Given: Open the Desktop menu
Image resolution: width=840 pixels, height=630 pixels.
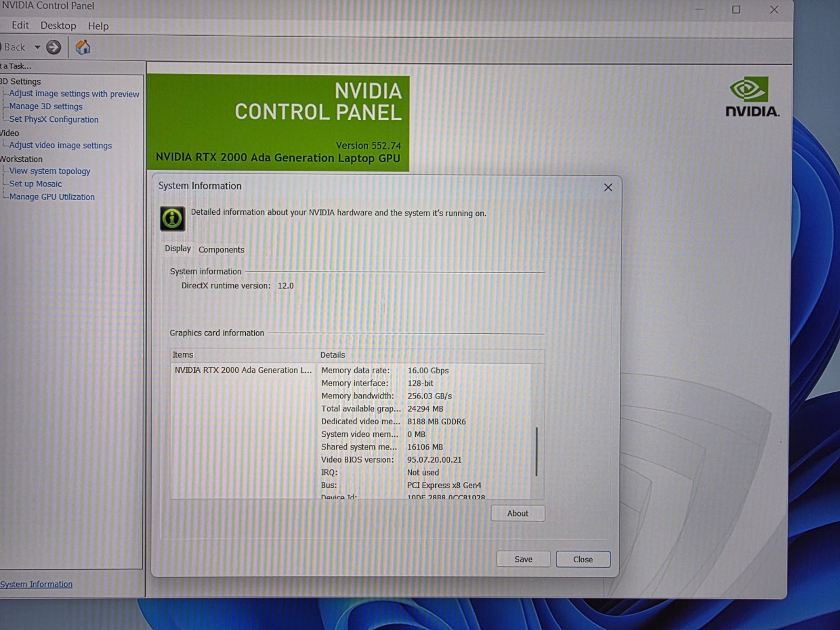Looking at the screenshot, I should pyautogui.click(x=58, y=26).
